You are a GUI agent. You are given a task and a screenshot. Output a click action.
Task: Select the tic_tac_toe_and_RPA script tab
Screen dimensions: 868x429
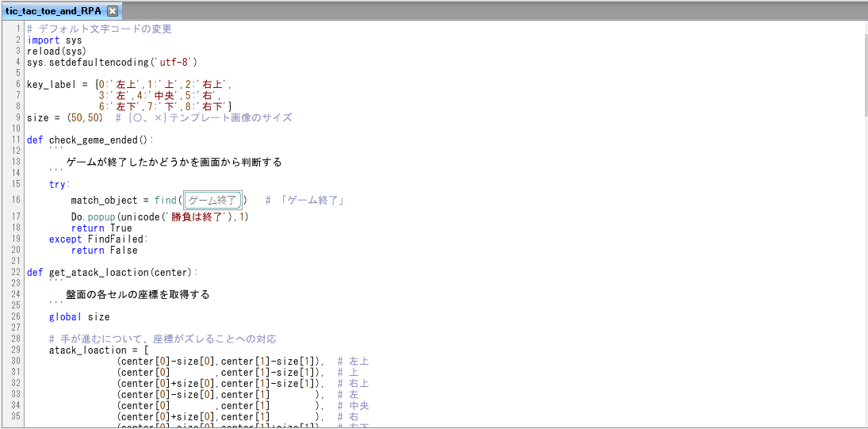tap(54, 11)
